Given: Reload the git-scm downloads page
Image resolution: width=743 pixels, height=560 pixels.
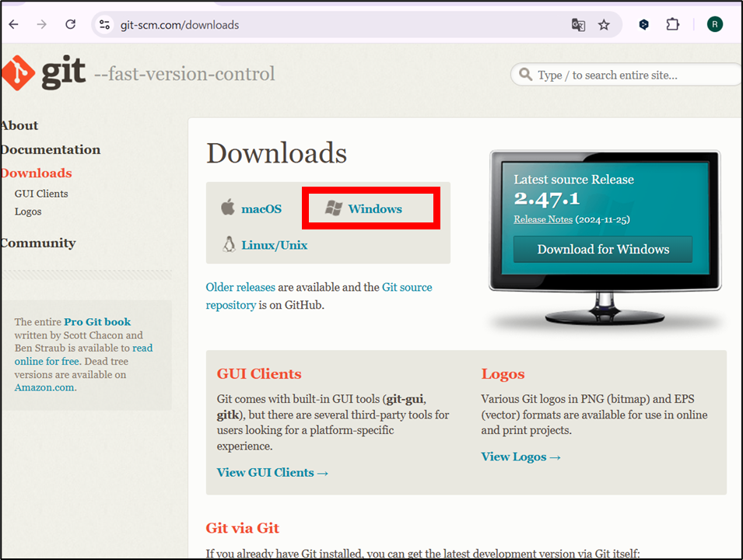Looking at the screenshot, I should click(x=71, y=24).
